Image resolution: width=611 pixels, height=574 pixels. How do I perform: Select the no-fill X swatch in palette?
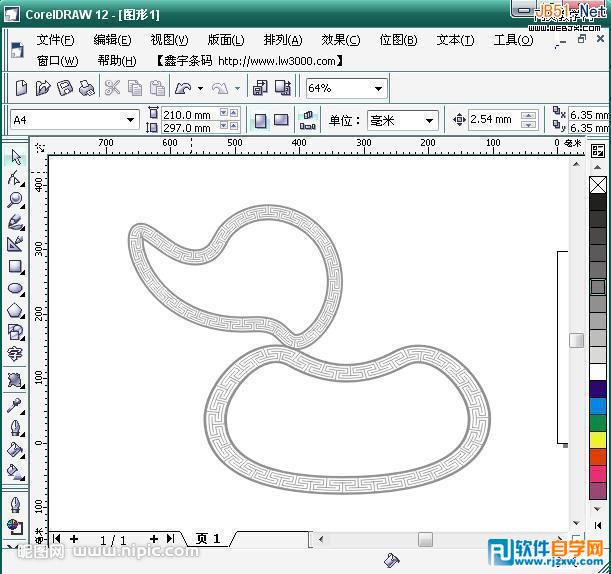598,185
